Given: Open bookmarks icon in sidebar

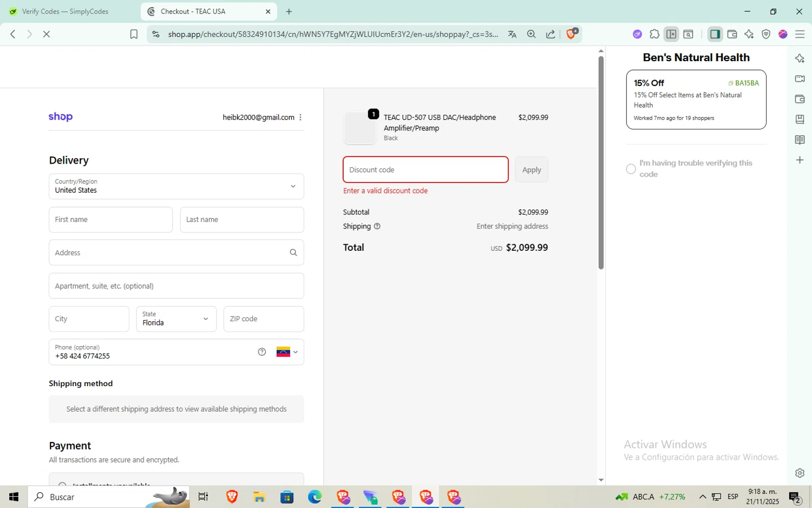Looking at the screenshot, I should 800,119.
